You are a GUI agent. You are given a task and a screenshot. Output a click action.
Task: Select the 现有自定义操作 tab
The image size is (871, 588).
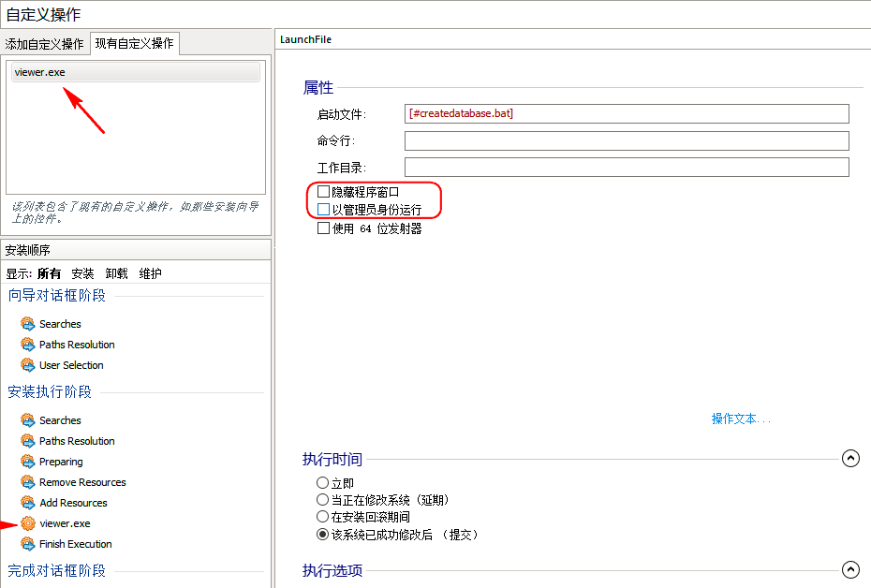[134, 43]
